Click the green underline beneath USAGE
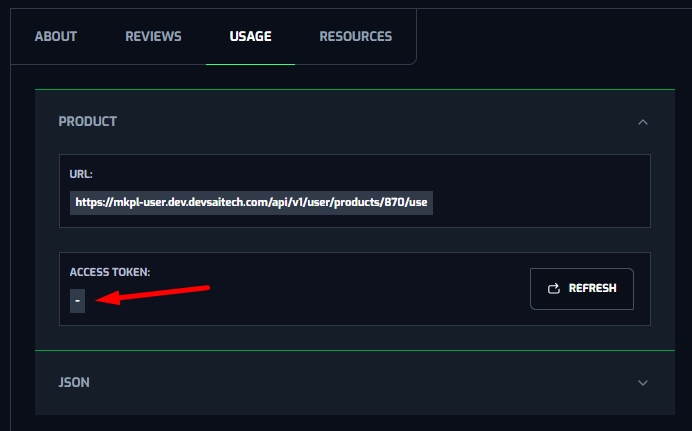Viewport: 692px width, 431px height. pyautogui.click(x=250, y=64)
